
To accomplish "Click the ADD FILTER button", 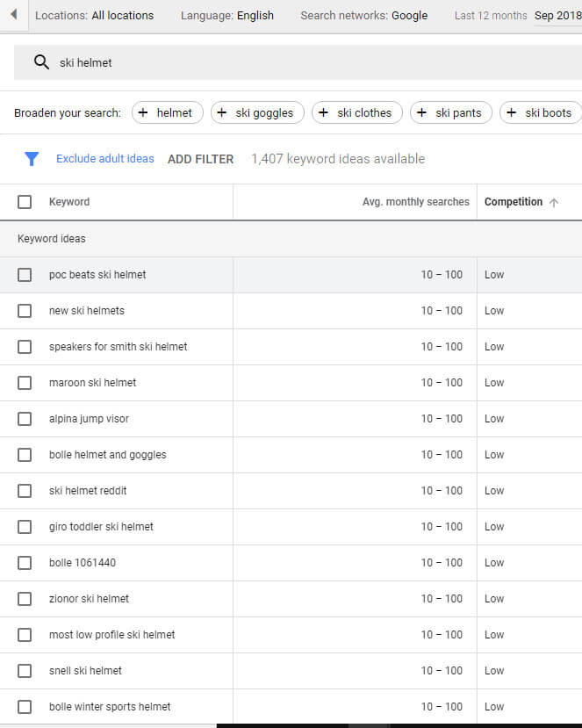I will pos(200,159).
